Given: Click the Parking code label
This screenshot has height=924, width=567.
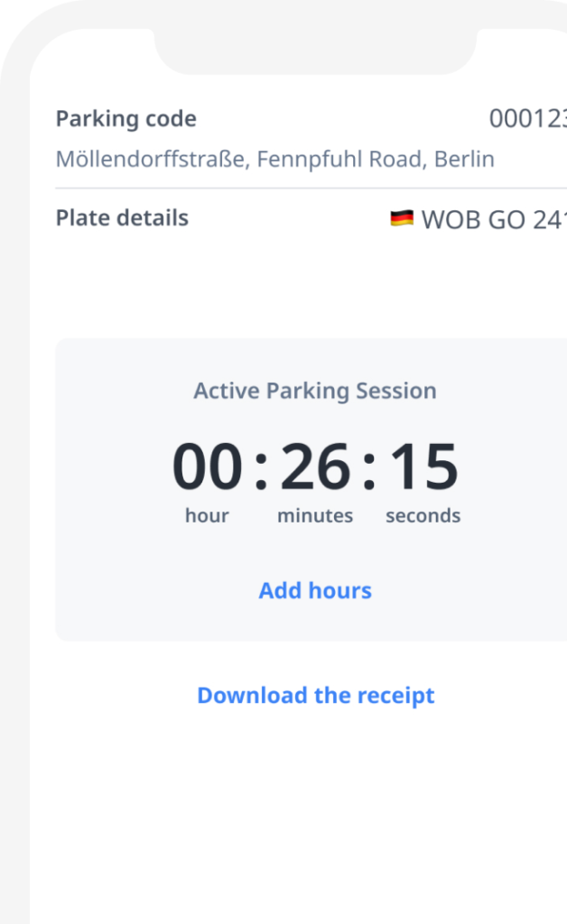Looking at the screenshot, I should [125, 119].
